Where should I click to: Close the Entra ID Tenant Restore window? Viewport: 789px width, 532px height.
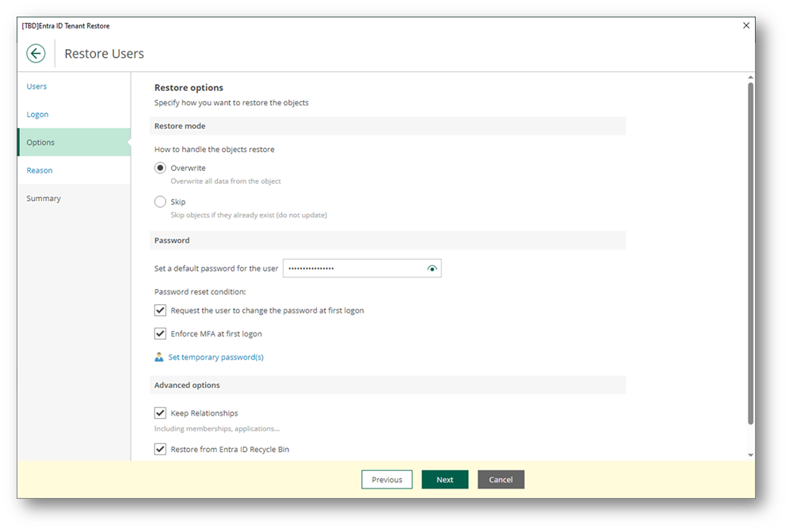tap(745, 26)
